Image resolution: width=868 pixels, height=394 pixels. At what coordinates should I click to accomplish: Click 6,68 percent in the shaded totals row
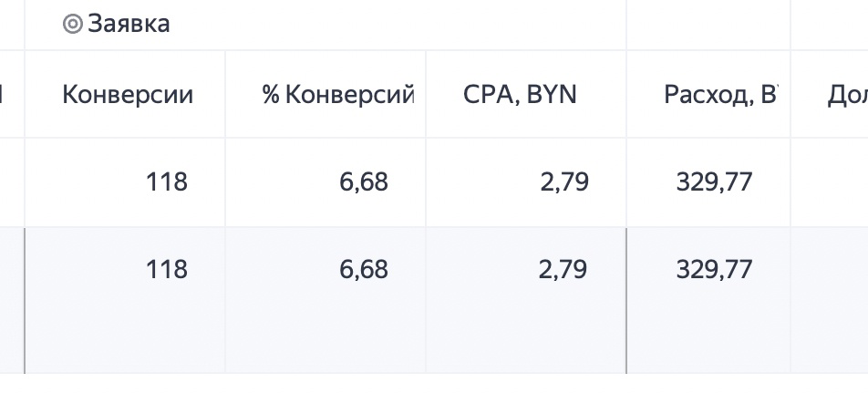click(x=364, y=270)
